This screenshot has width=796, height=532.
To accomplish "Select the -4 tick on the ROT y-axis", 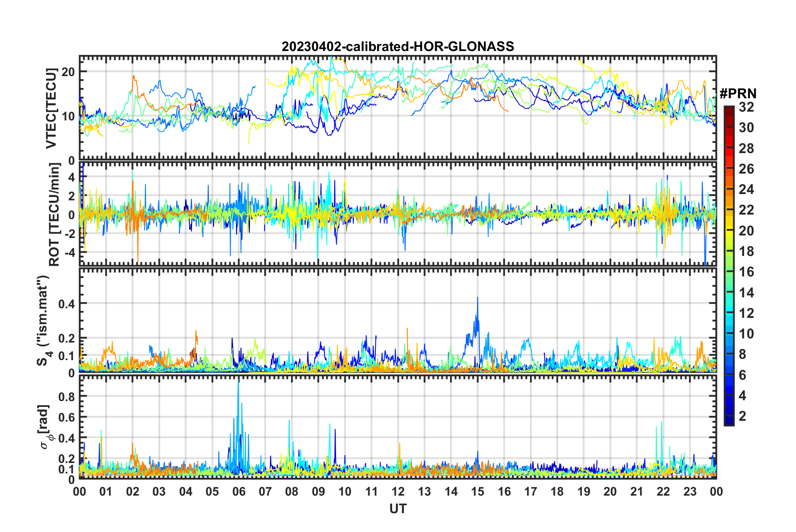I will pyautogui.click(x=71, y=253).
